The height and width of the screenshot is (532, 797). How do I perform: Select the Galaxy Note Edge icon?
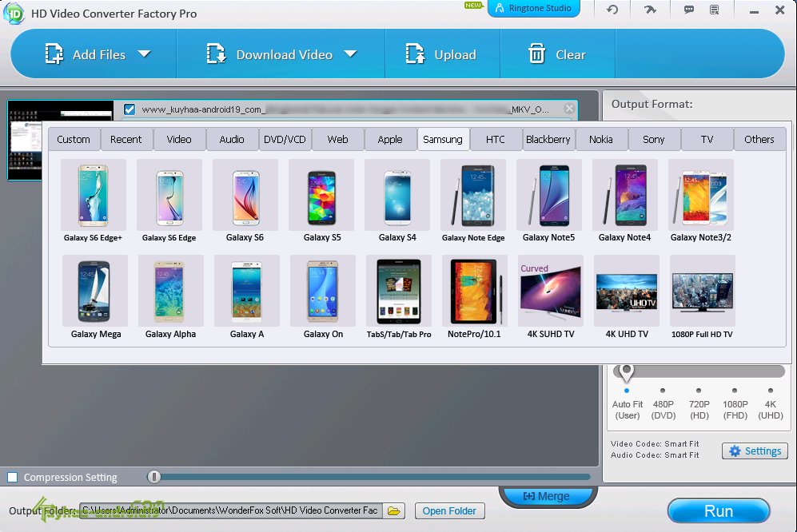click(473, 195)
